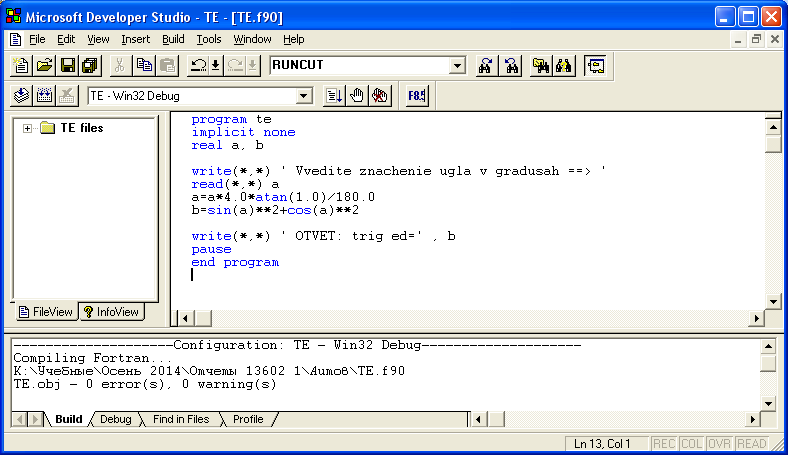Click editor vertical scrollbar down arrow
The height and width of the screenshot is (455, 788).
(773, 302)
